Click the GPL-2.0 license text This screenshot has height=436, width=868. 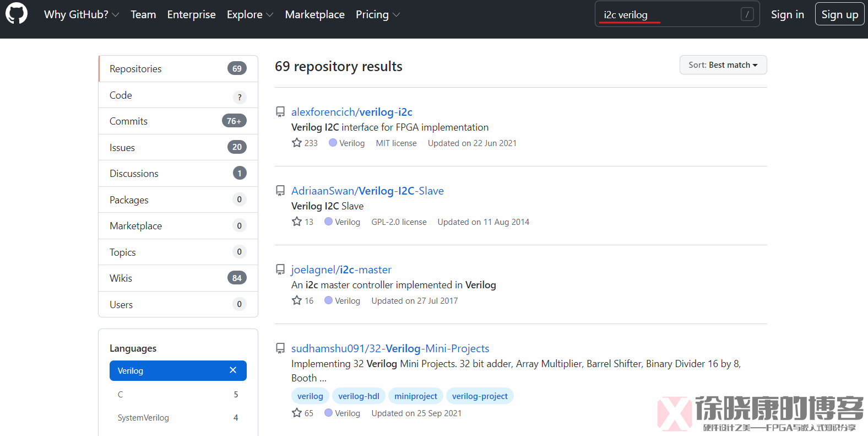(x=399, y=222)
